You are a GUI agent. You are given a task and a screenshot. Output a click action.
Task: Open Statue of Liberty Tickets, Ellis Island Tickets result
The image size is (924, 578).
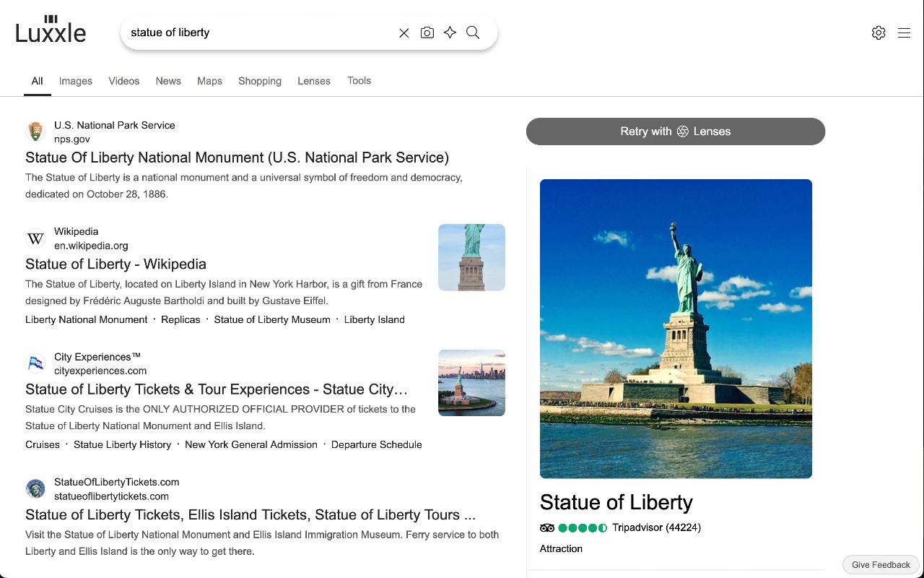250,515
